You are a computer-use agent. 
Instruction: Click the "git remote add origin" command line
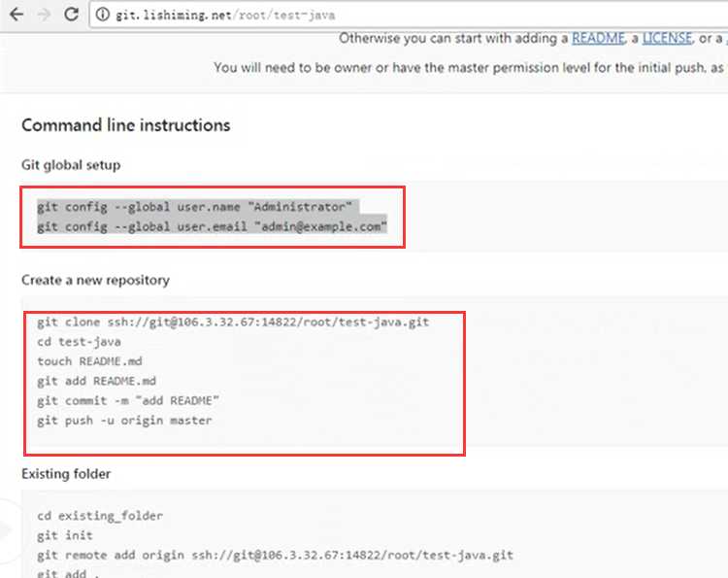click(x=275, y=555)
